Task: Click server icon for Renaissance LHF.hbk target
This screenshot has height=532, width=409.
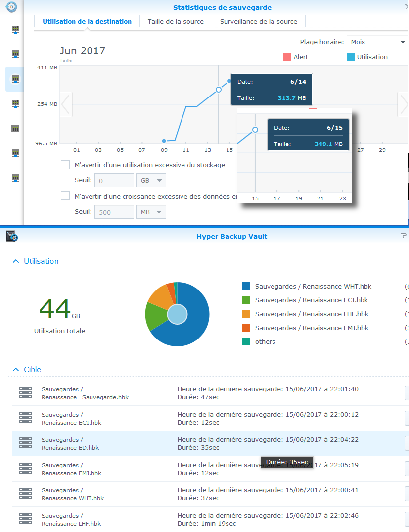Action: click(x=25, y=519)
